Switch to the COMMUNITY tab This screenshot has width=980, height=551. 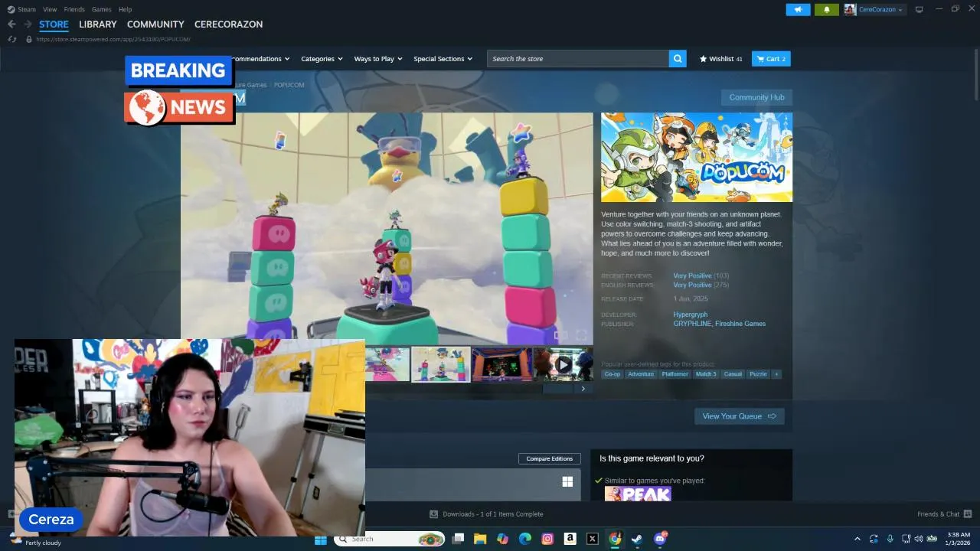155,24
